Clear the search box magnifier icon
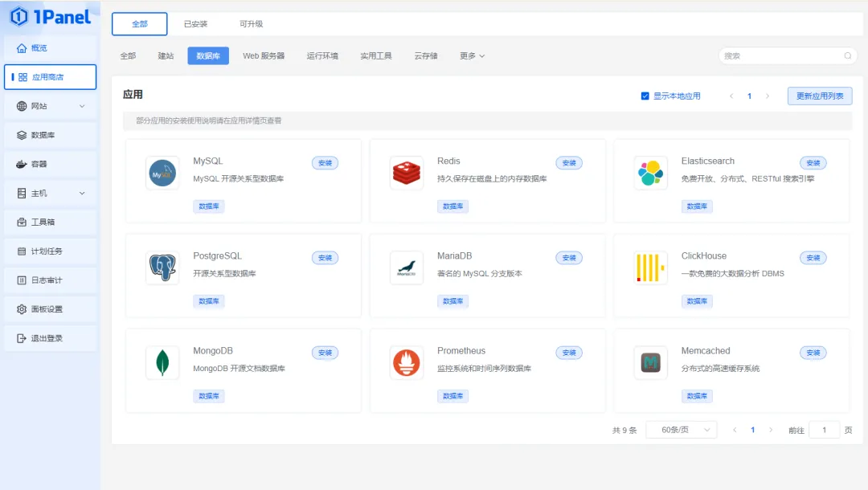This screenshot has height=490, width=868. click(x=848, y=55)
